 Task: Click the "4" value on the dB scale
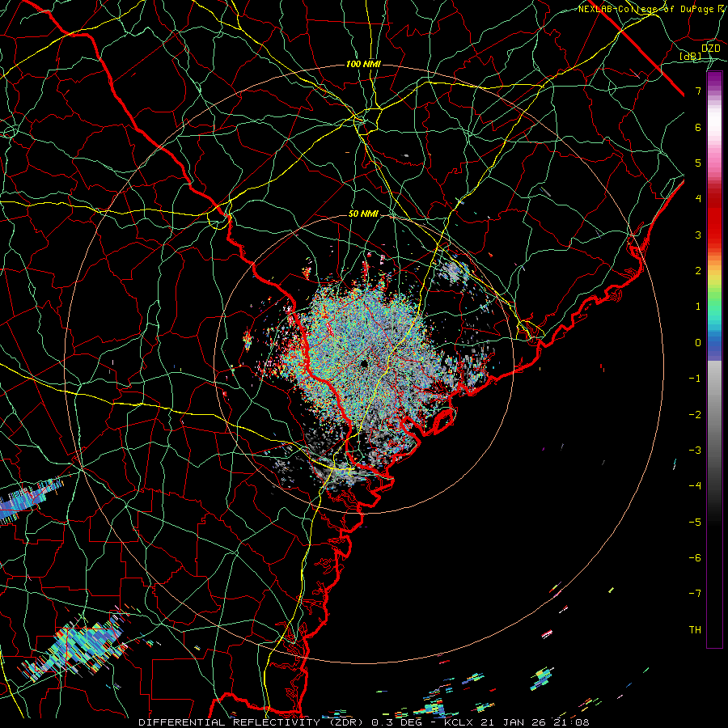click(x=698, y=199)
